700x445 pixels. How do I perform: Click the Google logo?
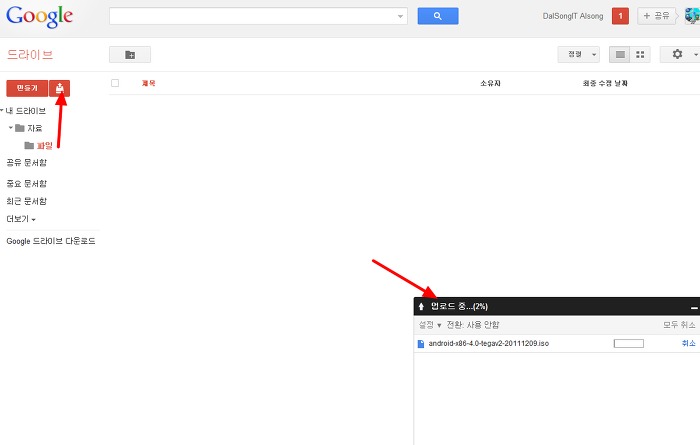39,16
